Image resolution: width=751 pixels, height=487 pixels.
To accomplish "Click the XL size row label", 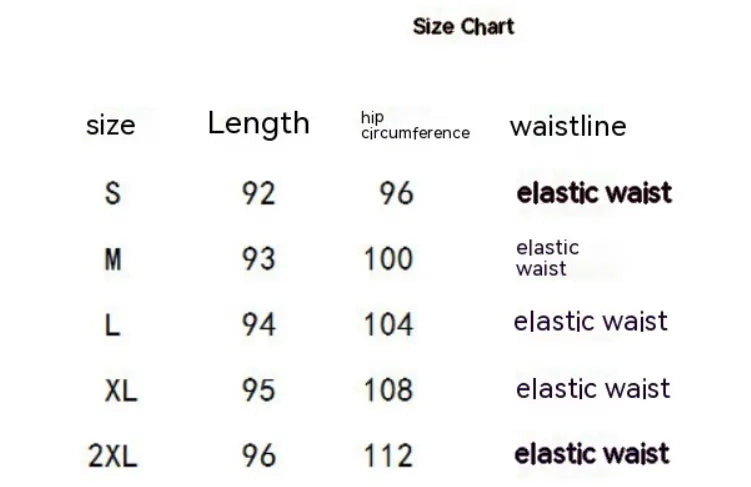I will [x=121, y=390].
